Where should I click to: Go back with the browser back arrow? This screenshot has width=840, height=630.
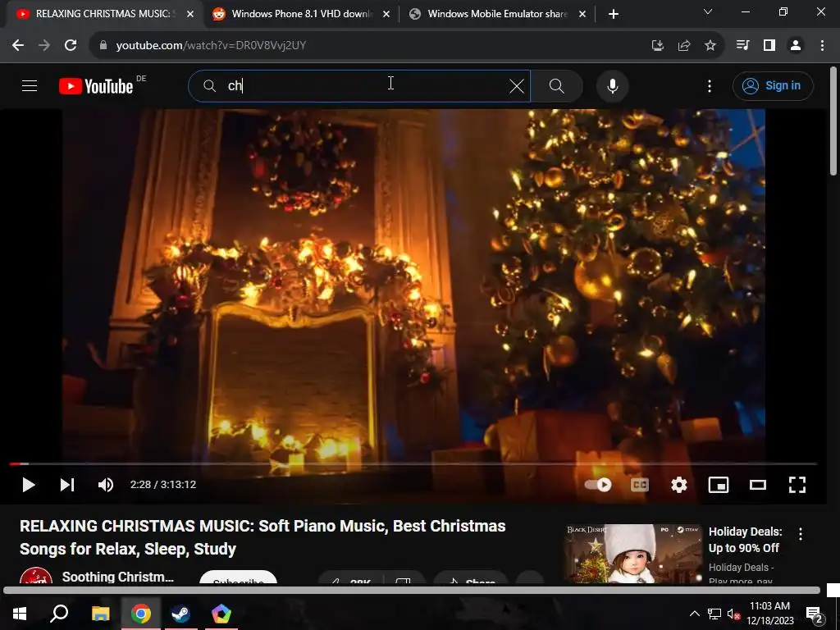18,46
